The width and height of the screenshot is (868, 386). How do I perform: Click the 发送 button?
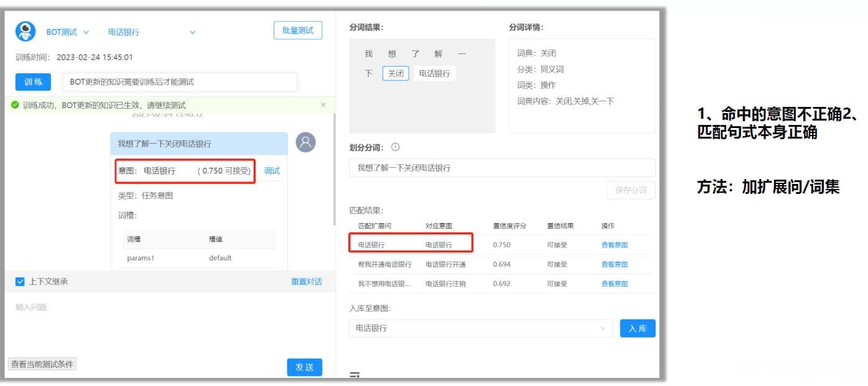click(x=305, y=367)
